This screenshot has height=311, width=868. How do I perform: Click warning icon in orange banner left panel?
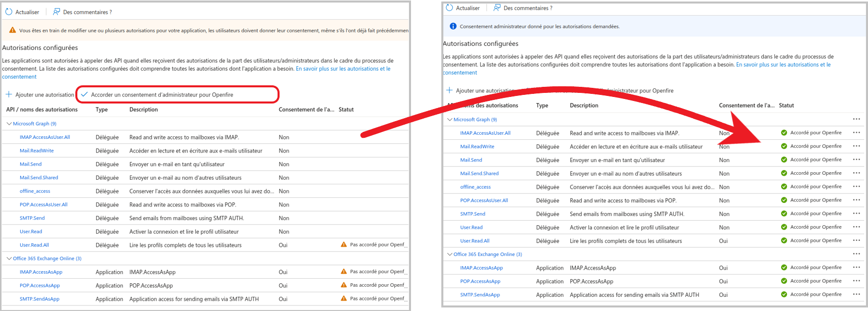(x=13, y=30)
